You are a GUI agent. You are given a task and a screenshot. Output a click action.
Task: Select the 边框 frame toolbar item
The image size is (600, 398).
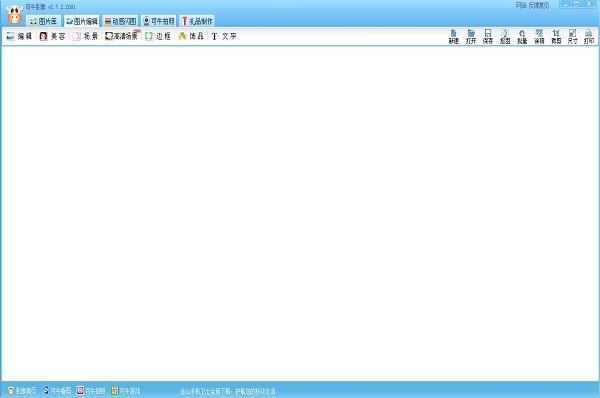pos(158,36)
